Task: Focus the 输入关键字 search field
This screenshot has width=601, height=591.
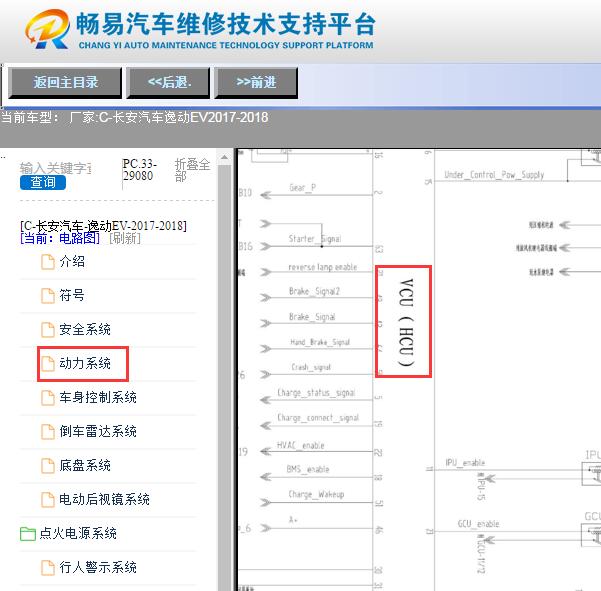Action: point(56,168)
